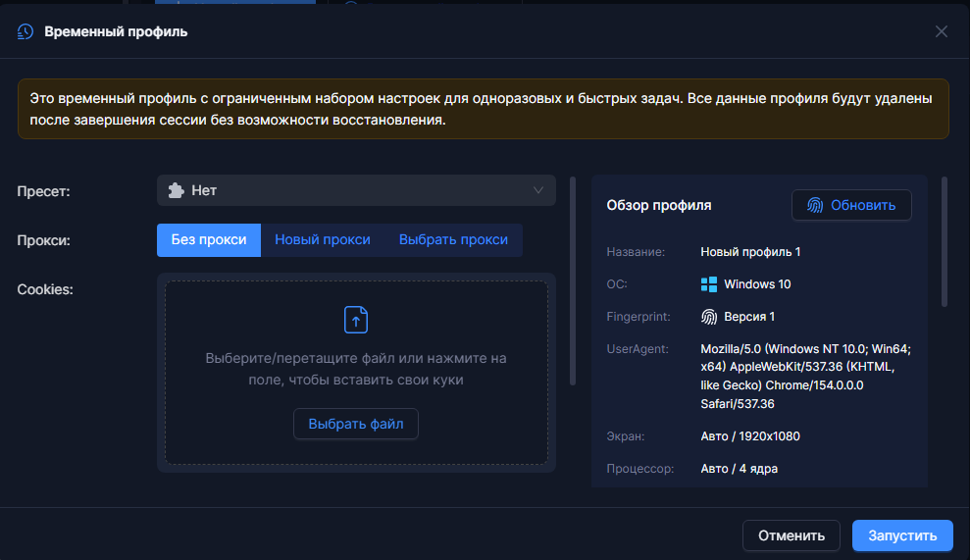Open the Пресет dropdown
Screen dimensions: 970x560
pyautogui.click(x=356, y=190)
